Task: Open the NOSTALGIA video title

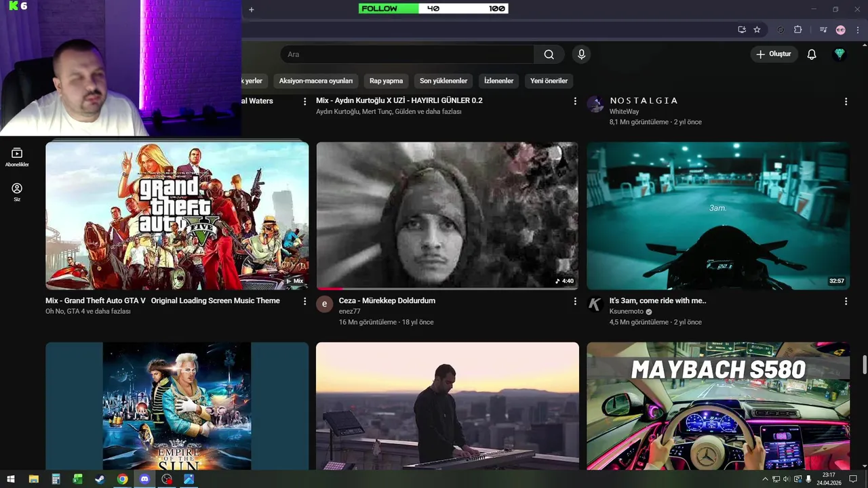Action: pos(644,100)
